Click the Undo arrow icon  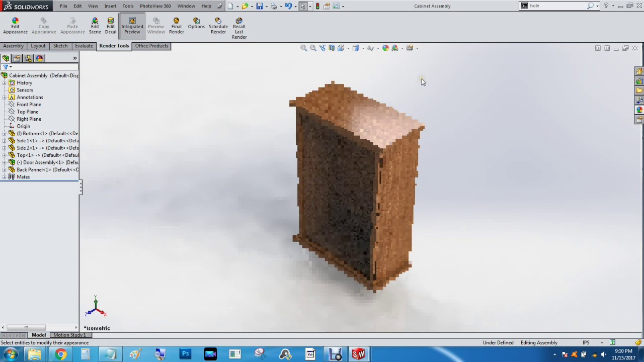(x=288, y=6)
